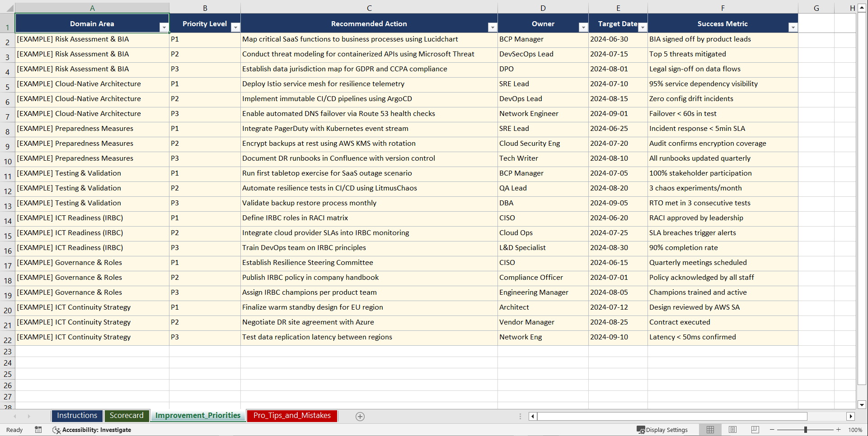Switch to Page Layout view icon

(x=732, y=430)
